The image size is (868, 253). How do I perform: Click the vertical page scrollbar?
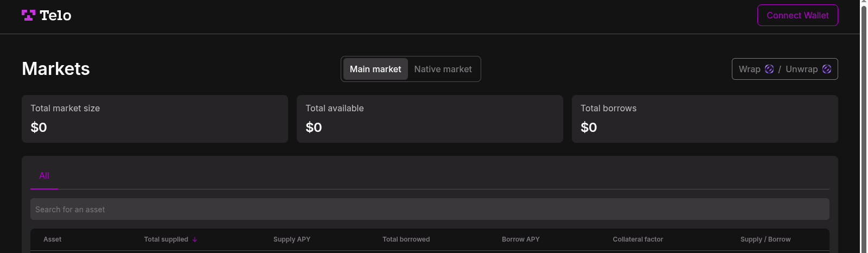[864, 126]
